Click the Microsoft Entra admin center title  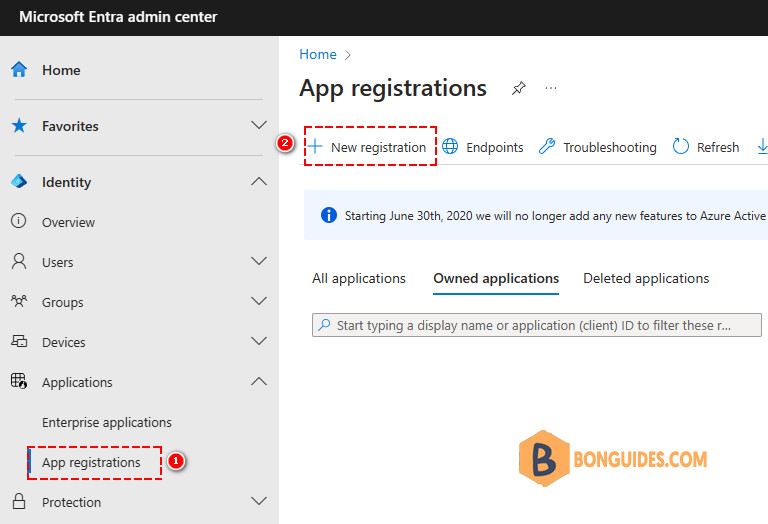[x=118, y=17]
